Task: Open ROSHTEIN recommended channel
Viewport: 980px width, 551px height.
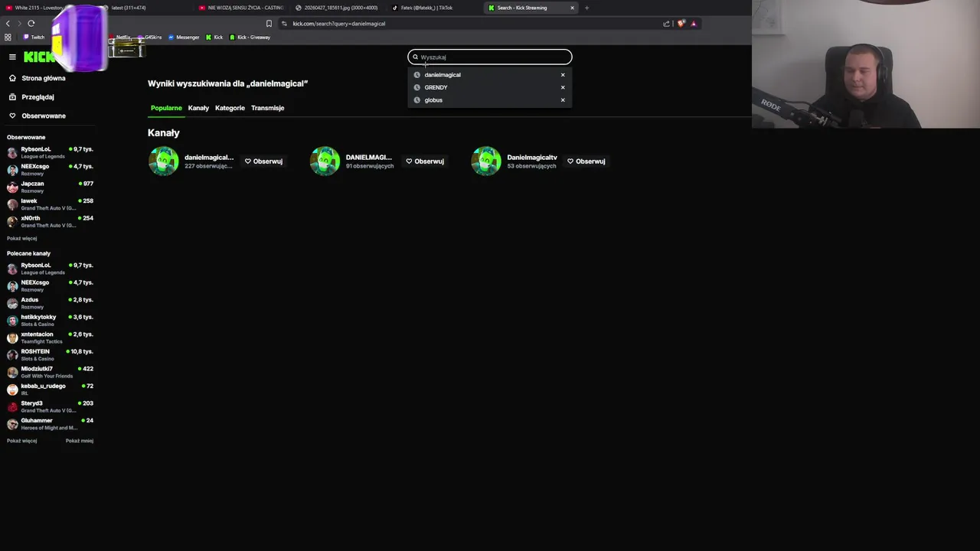Action: click(x=50, y=354)
